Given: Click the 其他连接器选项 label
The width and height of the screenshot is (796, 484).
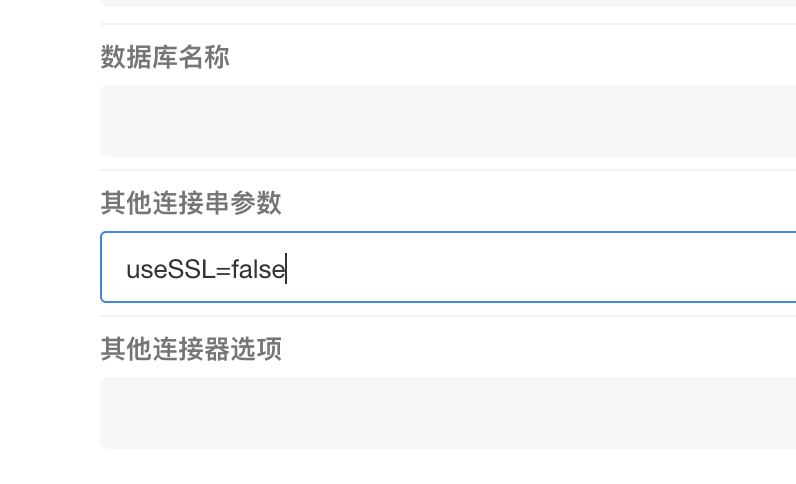Looking at the screenshot, I should (x=191, y=349).
